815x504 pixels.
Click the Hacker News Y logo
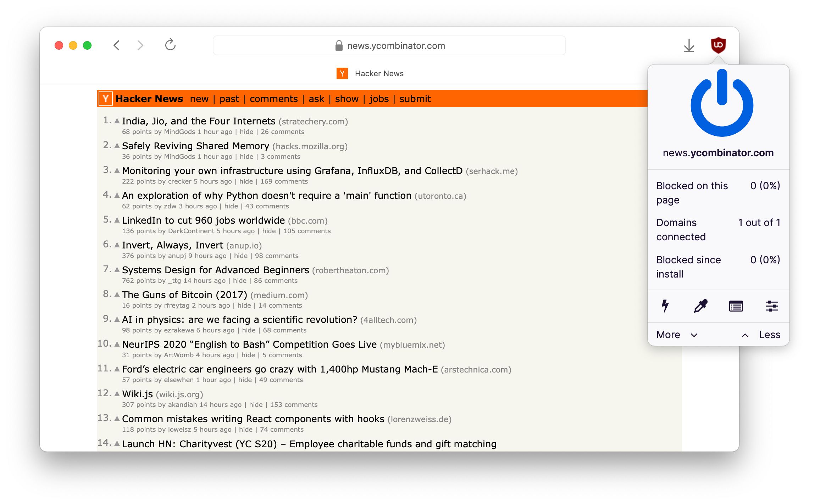click(105, 99)
